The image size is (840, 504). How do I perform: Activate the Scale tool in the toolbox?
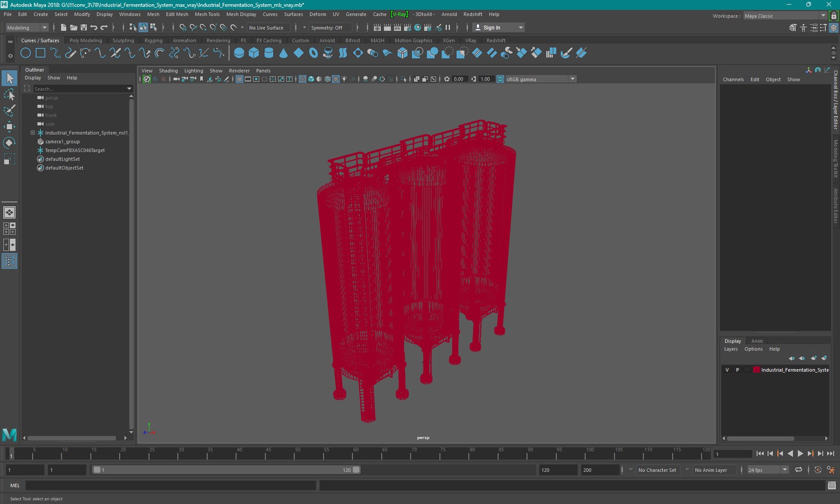coord(9,159)
